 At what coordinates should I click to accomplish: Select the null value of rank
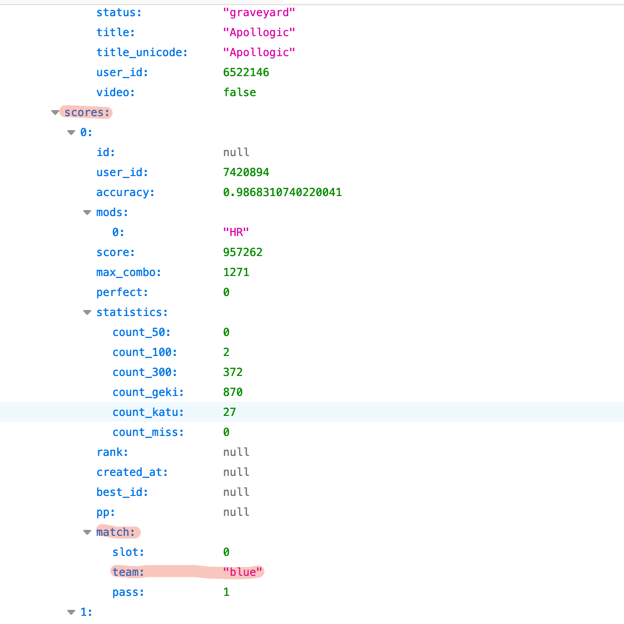coord(236,452)
